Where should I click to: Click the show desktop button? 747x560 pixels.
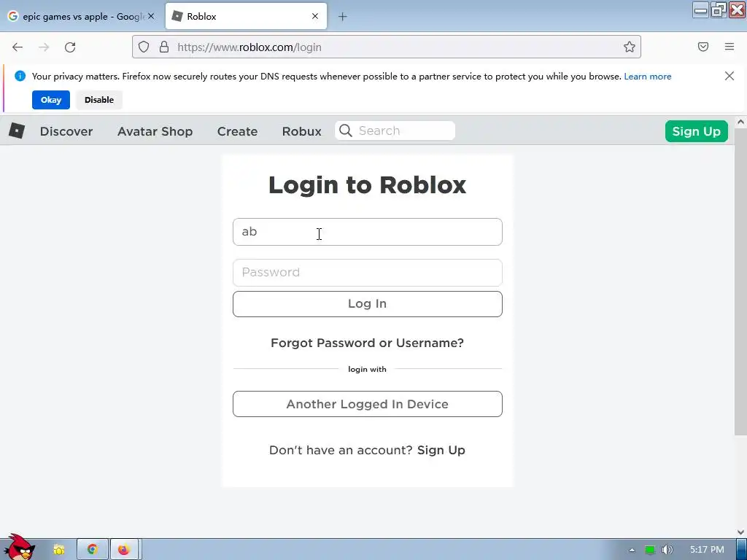click(741, 550)
